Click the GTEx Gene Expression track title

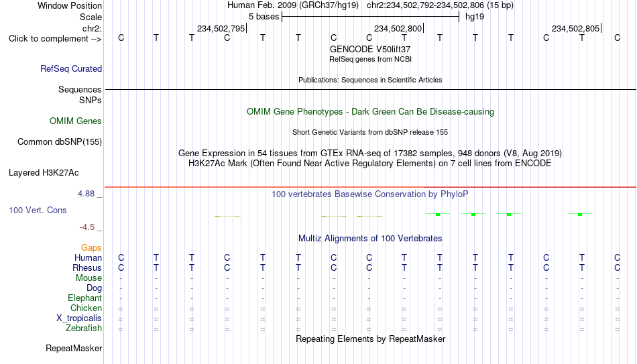370,153
